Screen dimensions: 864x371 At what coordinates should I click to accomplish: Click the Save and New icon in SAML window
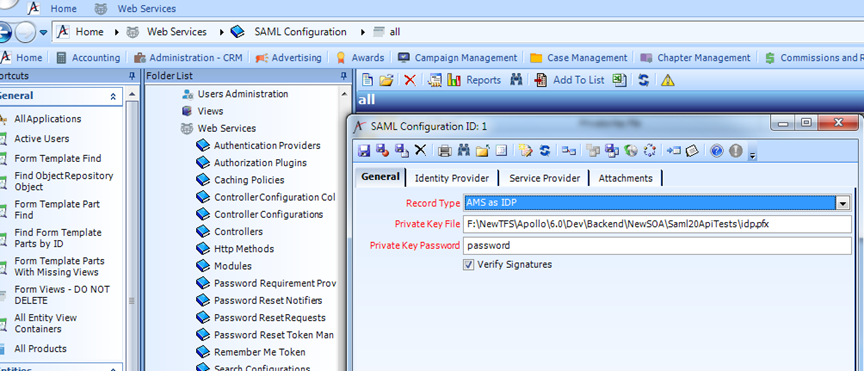tap(402, 150)
